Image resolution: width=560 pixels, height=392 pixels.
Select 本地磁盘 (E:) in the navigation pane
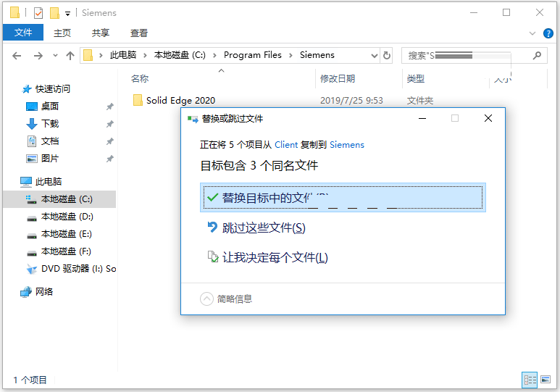click(x=66, y=234)
